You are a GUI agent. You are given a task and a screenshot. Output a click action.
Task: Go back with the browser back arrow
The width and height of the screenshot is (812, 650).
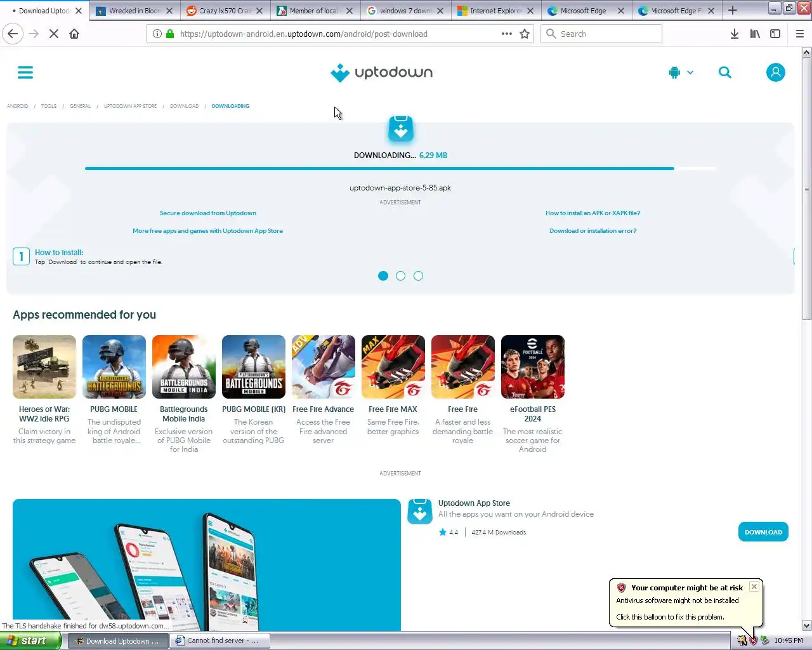[x=13, y=34]
